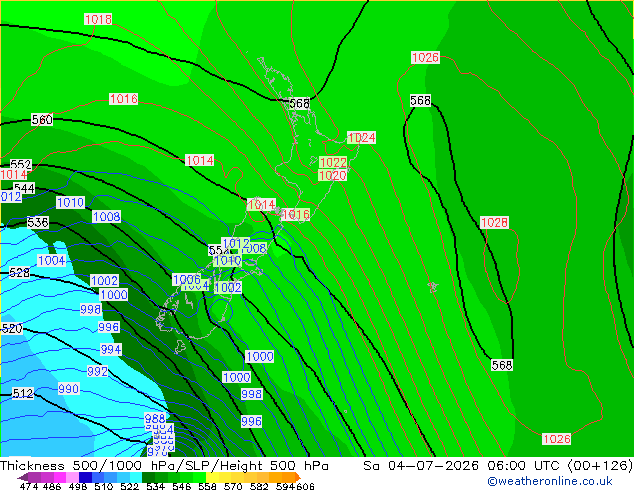Click the 520 height contour label
634x490 pixels.
[12, 328]
